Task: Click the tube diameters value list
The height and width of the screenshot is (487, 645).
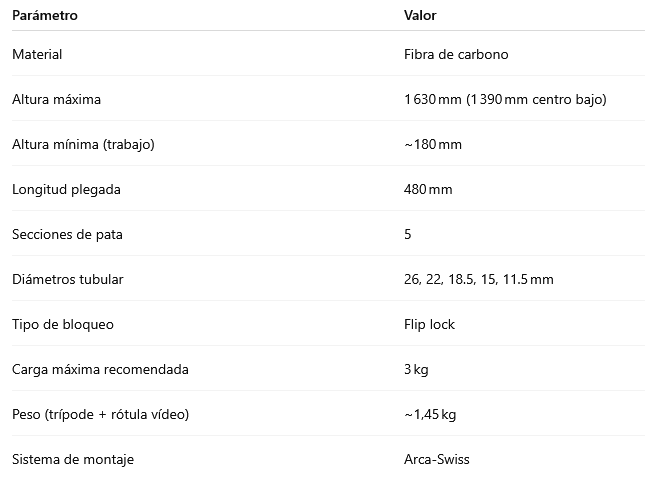Action: [478, 279]
